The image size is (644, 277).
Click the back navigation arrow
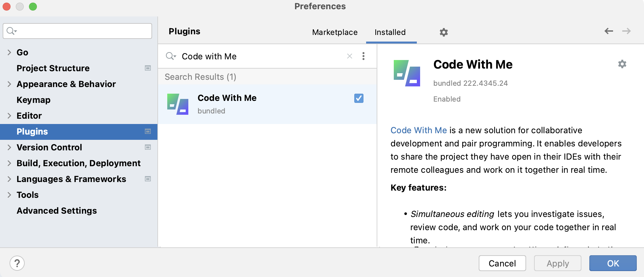coord(609,31)
